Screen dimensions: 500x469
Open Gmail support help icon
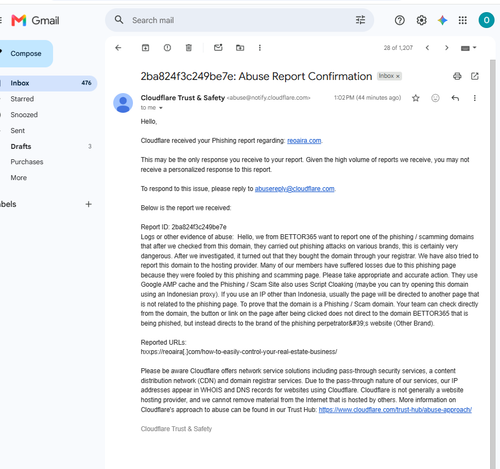(399, 20)
